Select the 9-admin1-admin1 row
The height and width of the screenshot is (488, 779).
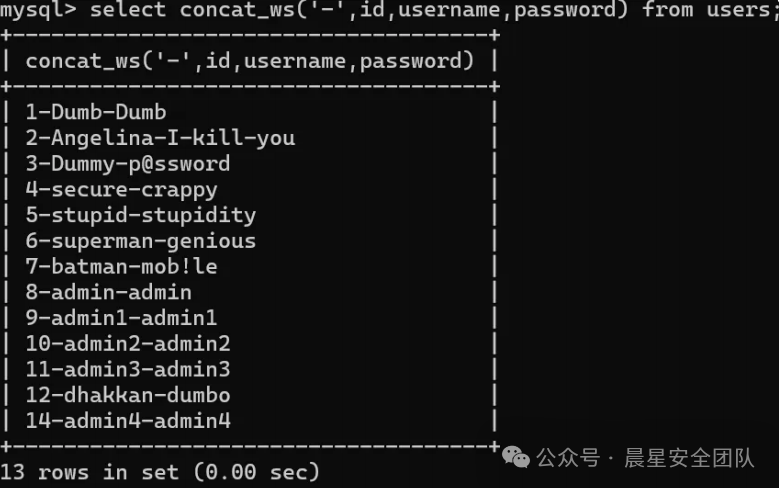click(121, 318)
